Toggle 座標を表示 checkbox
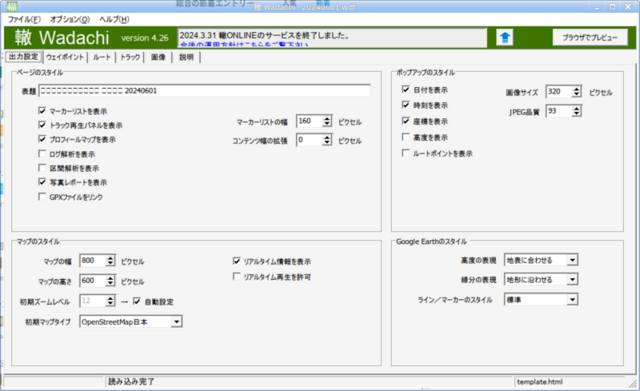The width and height of the screenshot is (640, 391). coord(405,121)
